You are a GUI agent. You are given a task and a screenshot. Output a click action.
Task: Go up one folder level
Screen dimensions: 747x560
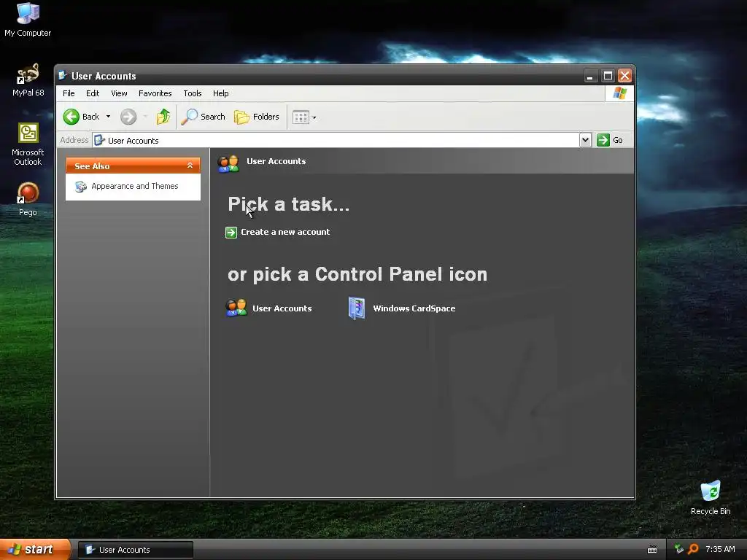(163, 117)
